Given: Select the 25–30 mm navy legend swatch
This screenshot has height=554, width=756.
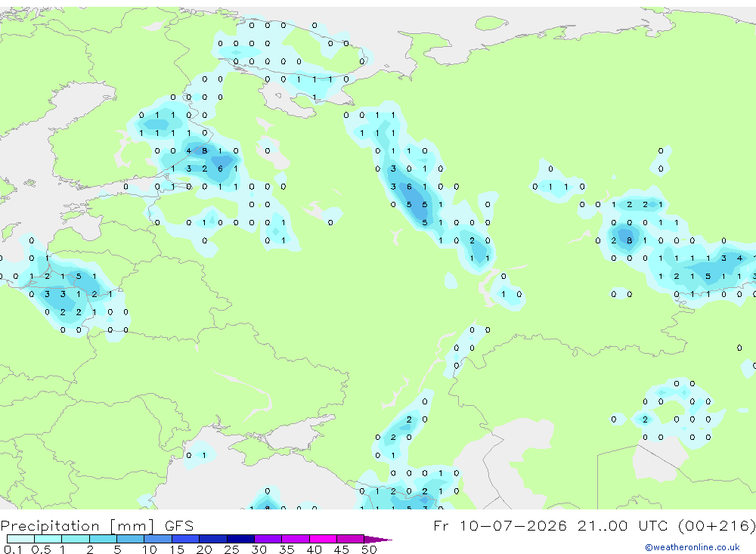Looking at the screenshot, I should [240, 539].
